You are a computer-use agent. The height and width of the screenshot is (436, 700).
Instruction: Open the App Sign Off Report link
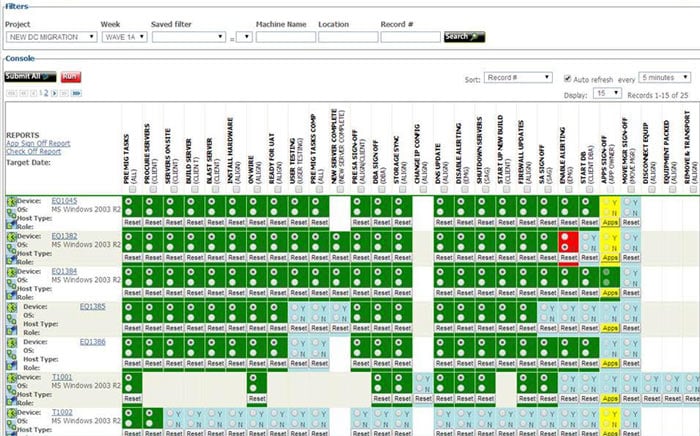38,143
